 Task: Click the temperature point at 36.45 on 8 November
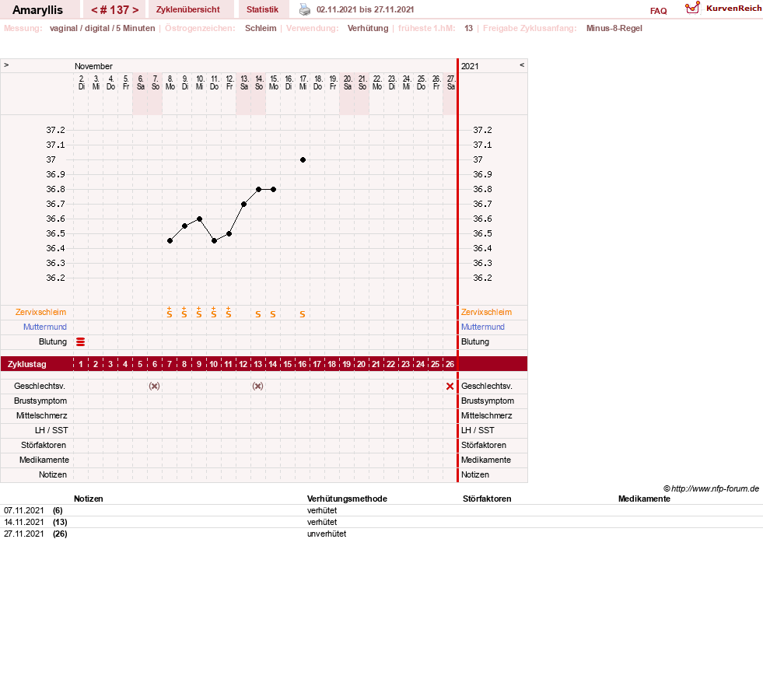[x=170, y=241]
